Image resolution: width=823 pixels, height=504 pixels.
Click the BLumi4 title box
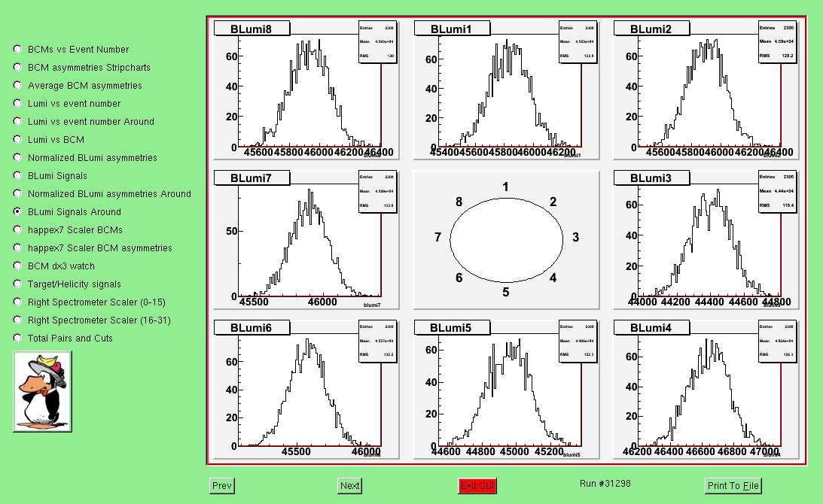pyautogui.click(x=651, y=328)
